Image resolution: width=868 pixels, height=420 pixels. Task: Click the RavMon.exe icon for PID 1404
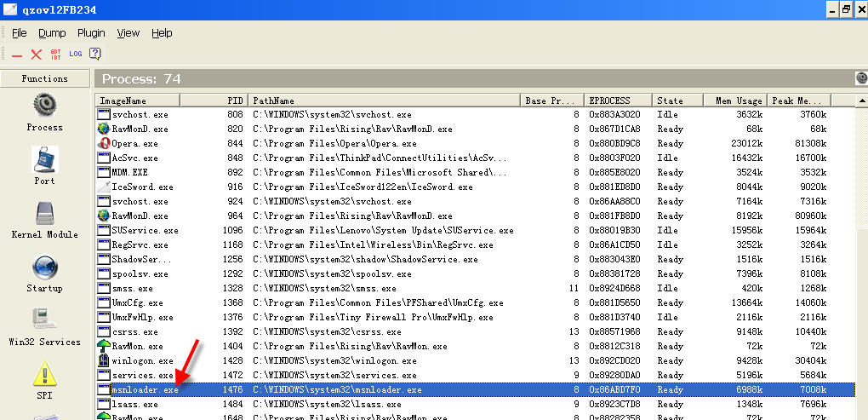pyautogui.click(x=103, y=346)
